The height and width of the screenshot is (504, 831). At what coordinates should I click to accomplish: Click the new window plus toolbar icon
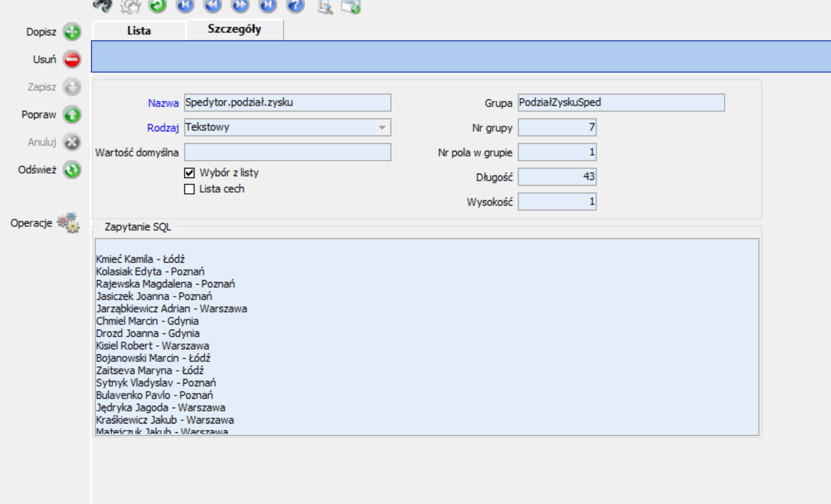click(x=351, y=6)
